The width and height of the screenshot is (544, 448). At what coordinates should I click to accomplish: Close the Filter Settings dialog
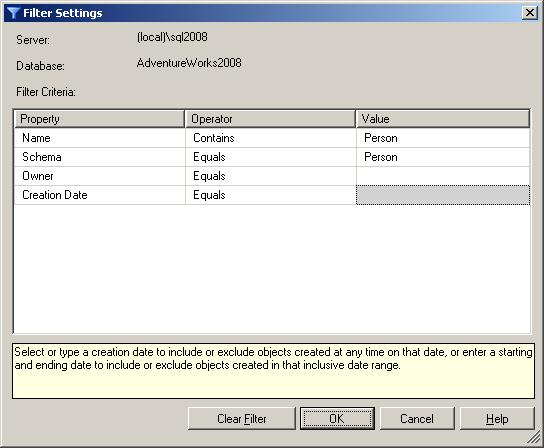coord(530,13)
